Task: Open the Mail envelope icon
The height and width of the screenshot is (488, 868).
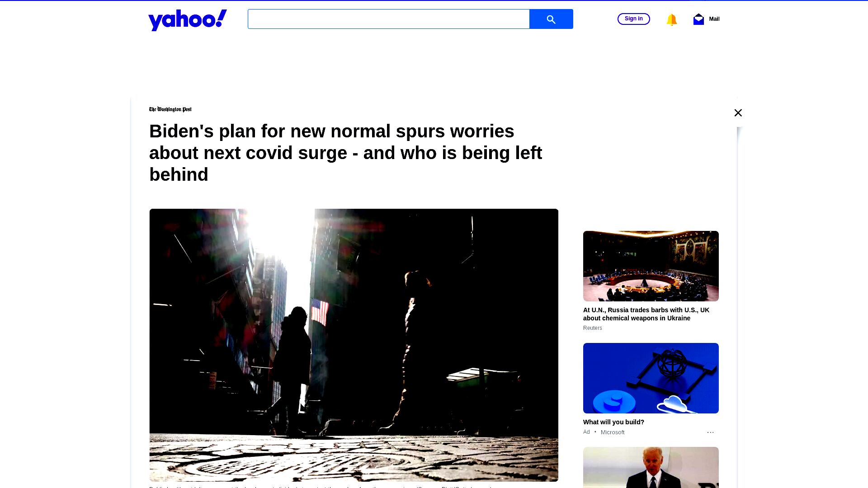Action: (x=698, y=19)
